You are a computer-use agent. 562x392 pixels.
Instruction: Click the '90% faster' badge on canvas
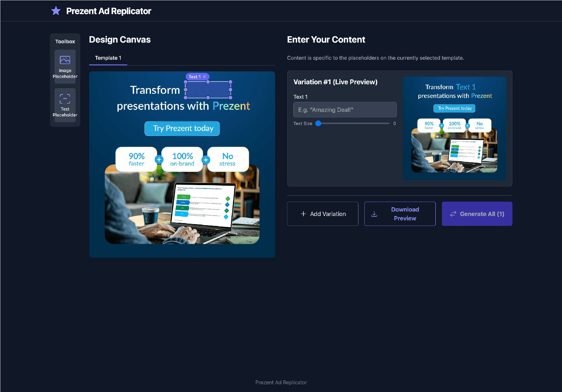(x=136, y=159)
